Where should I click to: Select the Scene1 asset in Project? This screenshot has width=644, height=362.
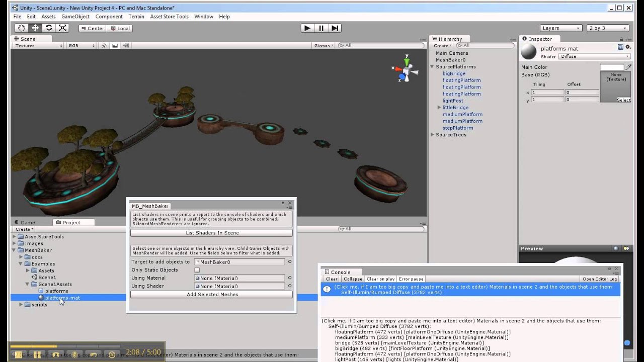[47, 278]
